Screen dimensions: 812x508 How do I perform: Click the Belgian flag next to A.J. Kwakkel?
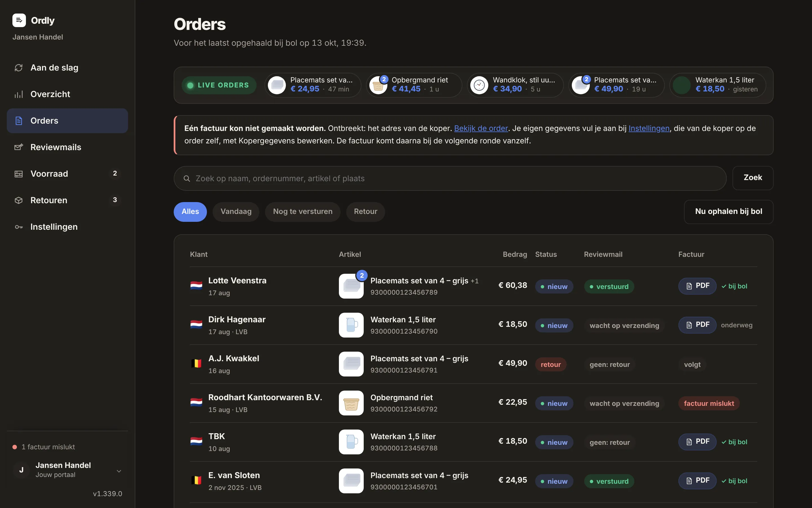pyautogui.click(x=196, y=364)
